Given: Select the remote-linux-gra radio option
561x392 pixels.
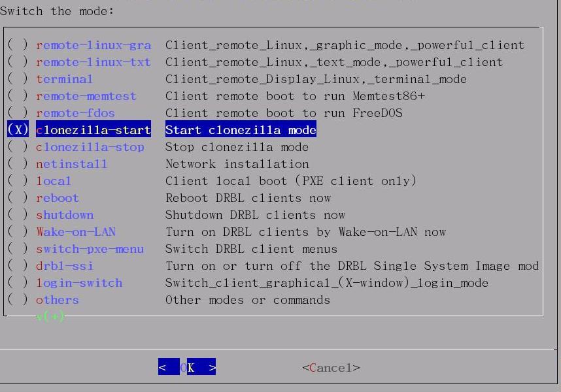Looking at the screenshot, I should pyautogui.click(x=18, y=45).
